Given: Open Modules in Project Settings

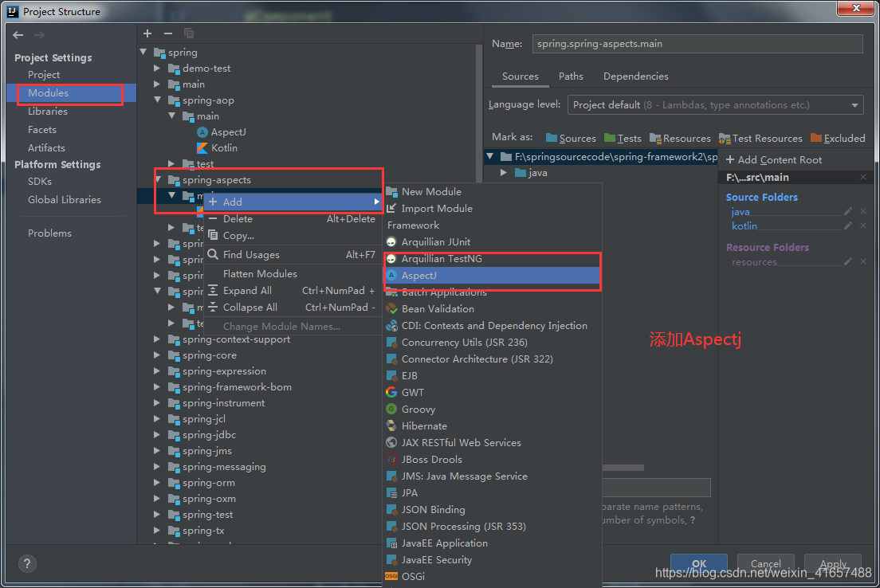Looking at the screenshot, I should click(71, 93).
